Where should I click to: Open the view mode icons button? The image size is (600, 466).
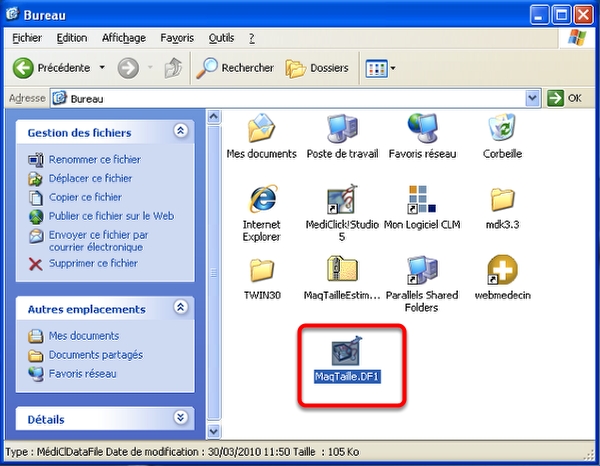[x=377, y=68]
